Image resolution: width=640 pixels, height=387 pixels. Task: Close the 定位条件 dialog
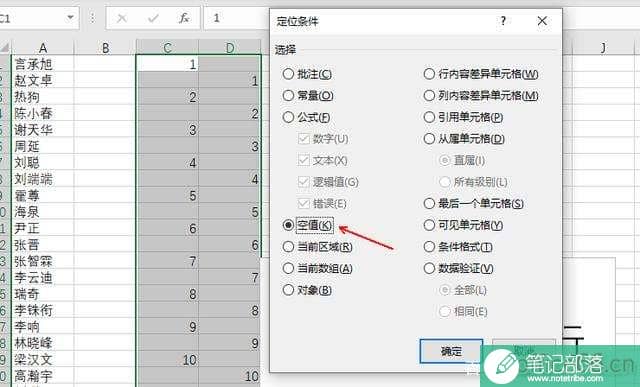click(x=542, y=20)
